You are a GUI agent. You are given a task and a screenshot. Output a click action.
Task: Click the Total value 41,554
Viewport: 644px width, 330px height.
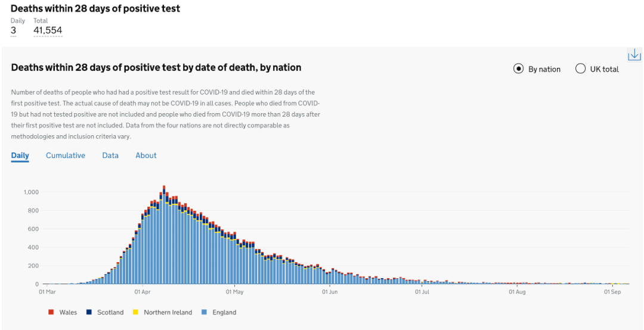tap(48, 30)
